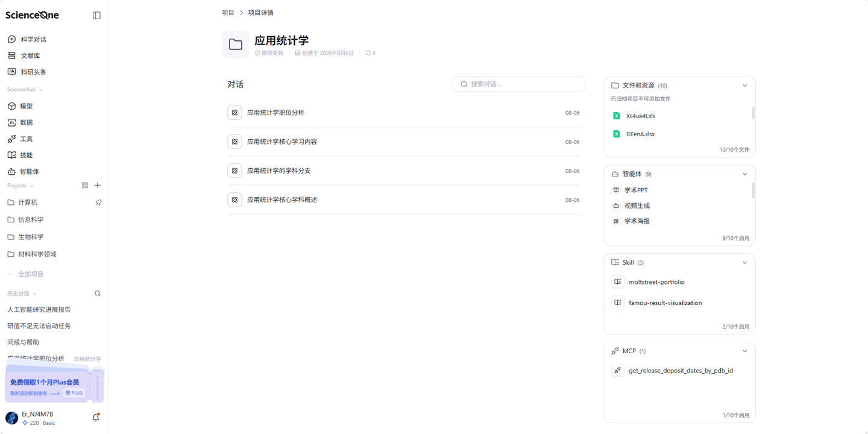Collapse the 文件和资源 panel

click(x=744, y=86)
